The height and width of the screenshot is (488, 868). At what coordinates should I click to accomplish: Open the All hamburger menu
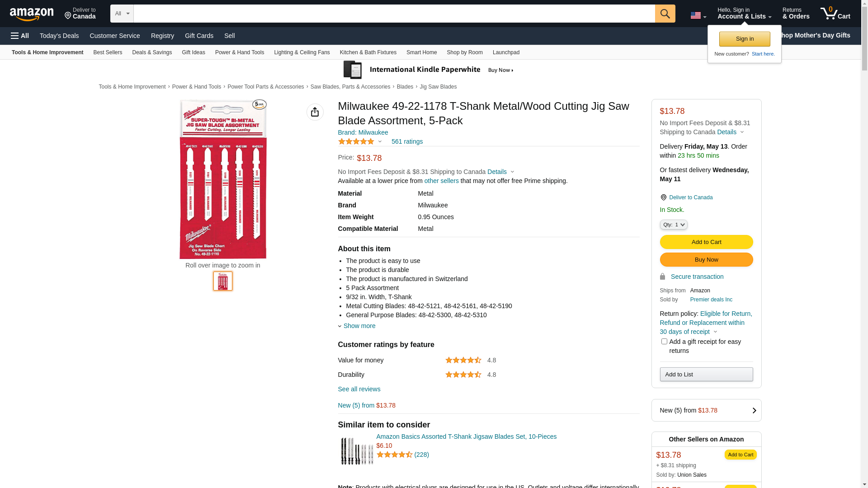point(20,36)
